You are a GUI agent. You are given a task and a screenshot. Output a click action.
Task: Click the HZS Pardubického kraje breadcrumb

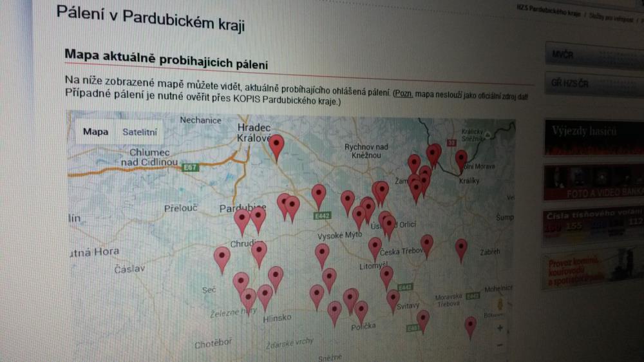pos(549,11)
